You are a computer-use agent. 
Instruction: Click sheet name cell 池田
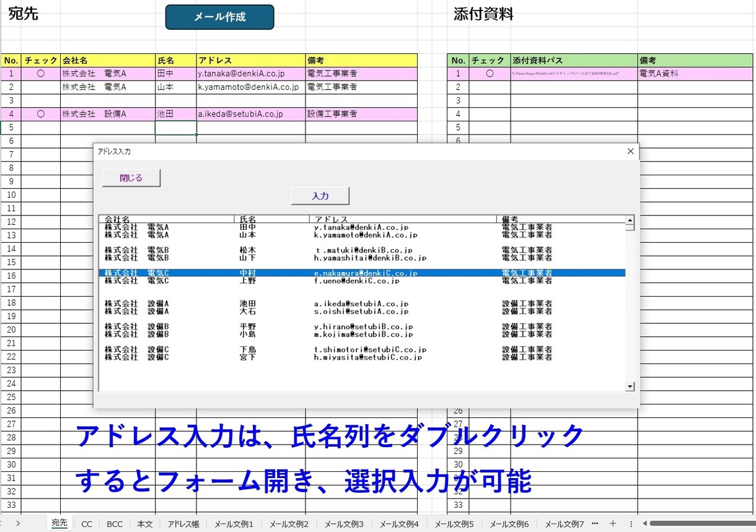(176, 114)
